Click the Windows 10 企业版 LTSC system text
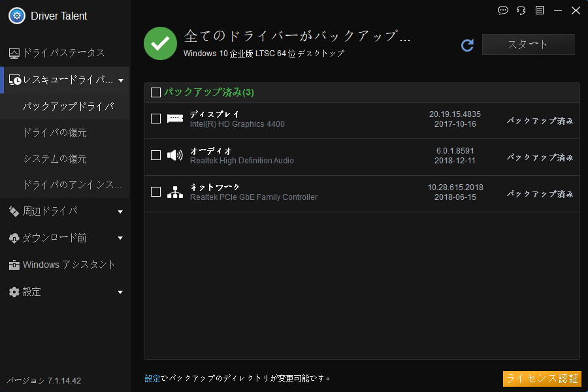Screen dimensions: 588x392 click(264, 54)
